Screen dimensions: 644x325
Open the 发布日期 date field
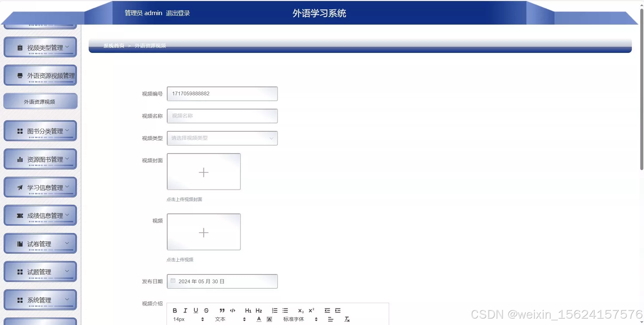click(222, 281)
